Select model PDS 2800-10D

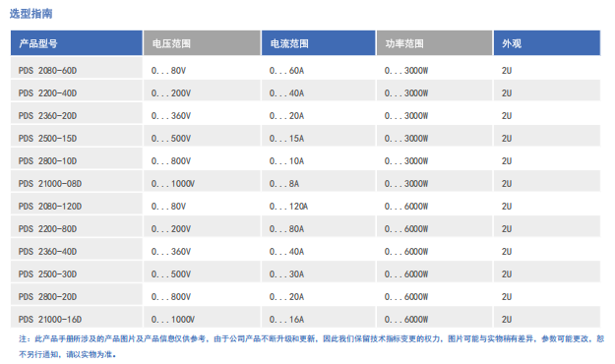coord(47,161)
